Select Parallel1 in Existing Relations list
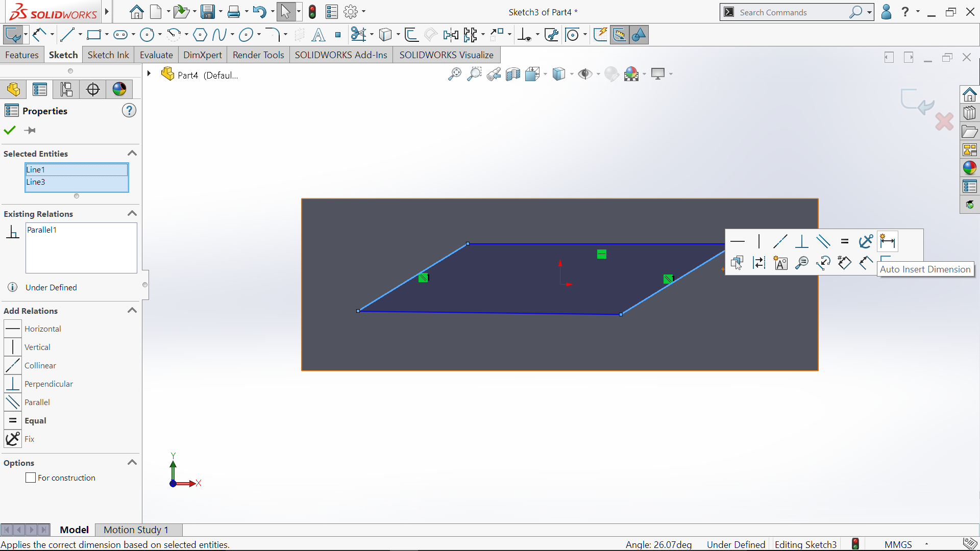 pyautogui.click(x=42, y=230)
